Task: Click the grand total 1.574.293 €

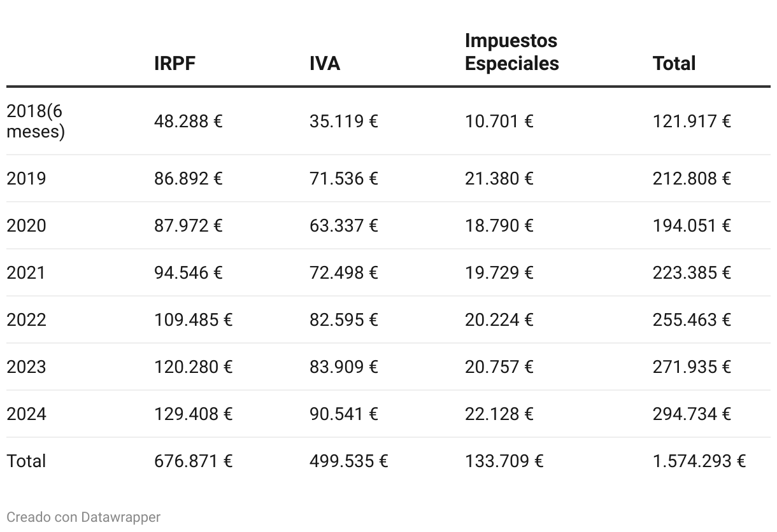Action: click(x=699, y=461)
